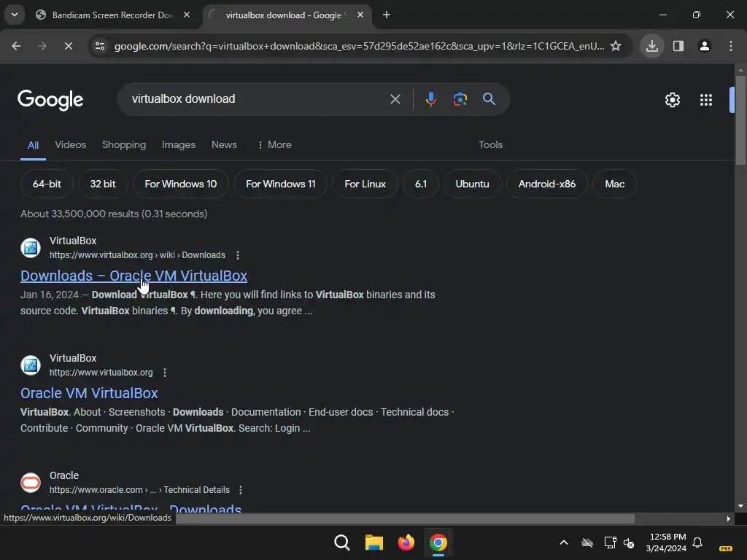
Task: Open Google quick settings gear
Action: pos(672,99)
